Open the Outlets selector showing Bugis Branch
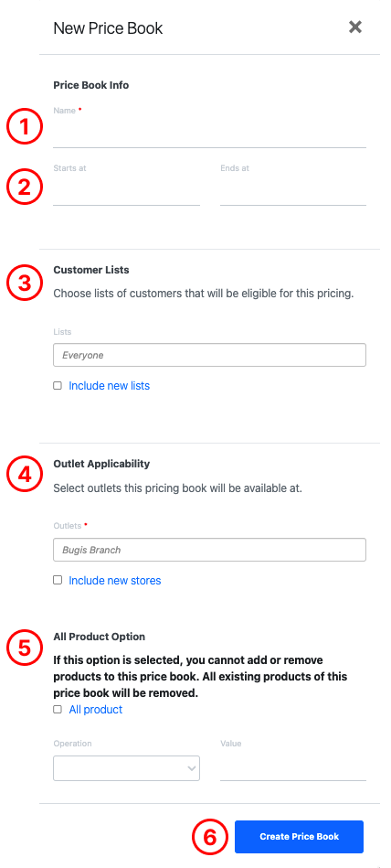391x868 pixels. (x=209, y=550)
